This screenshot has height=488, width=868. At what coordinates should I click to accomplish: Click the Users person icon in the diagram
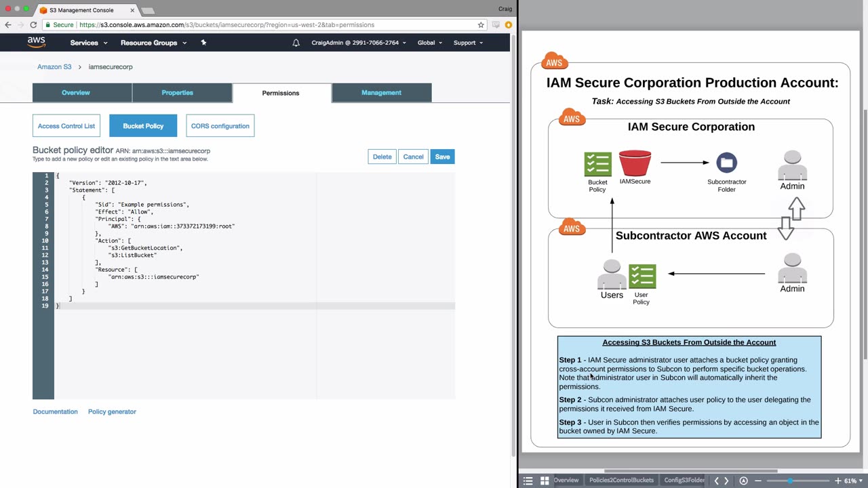[x=612, y=274]
